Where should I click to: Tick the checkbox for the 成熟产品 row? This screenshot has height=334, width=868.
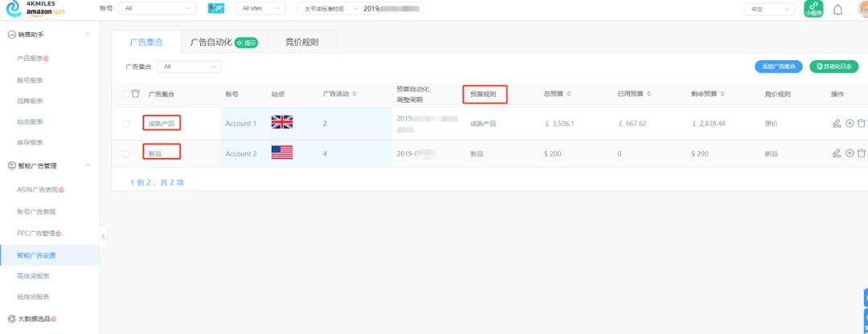126,124
